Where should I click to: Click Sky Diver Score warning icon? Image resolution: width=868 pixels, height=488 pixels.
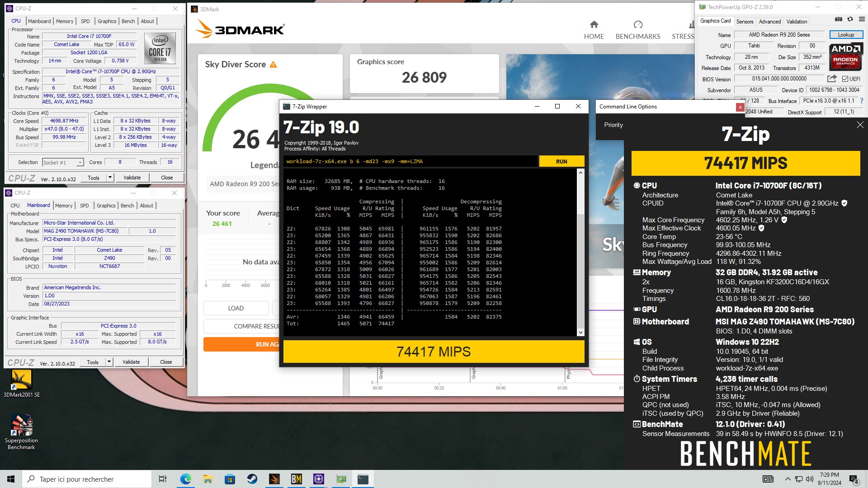(x=273, y=65)
